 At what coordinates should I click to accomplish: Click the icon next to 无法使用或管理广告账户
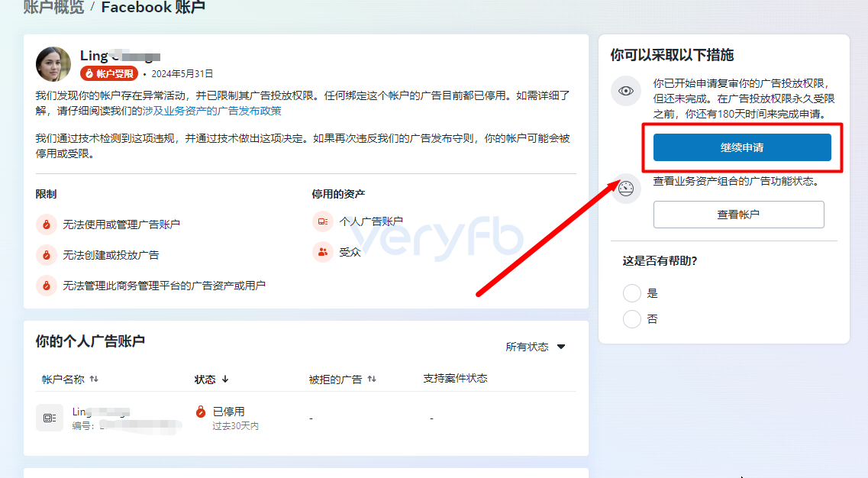[x=47, y=224]
